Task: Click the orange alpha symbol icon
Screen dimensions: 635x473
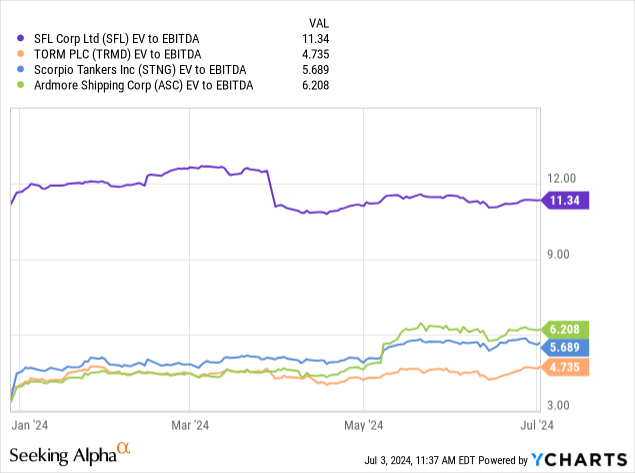Action: [x=124, y=450]
